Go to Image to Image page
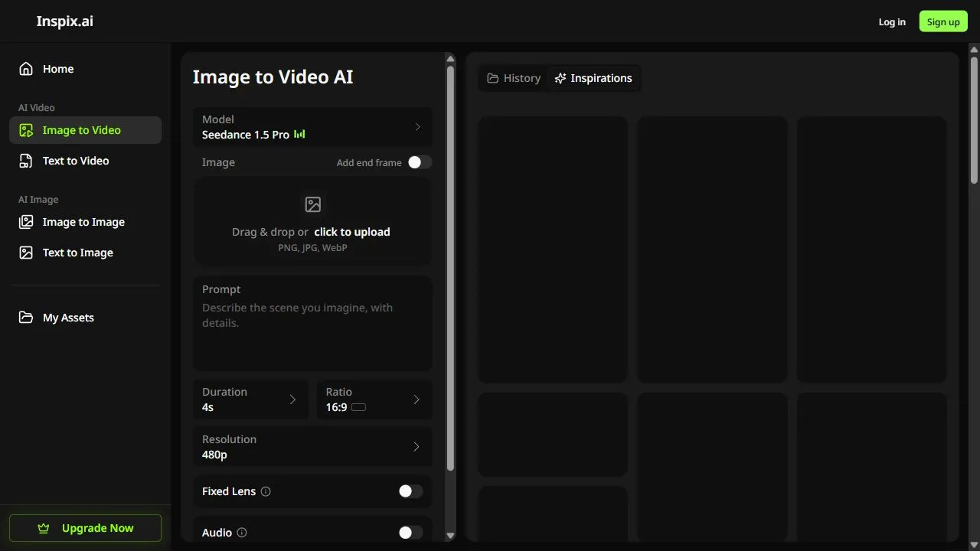The image size is (980, 551). pos(85,222)
